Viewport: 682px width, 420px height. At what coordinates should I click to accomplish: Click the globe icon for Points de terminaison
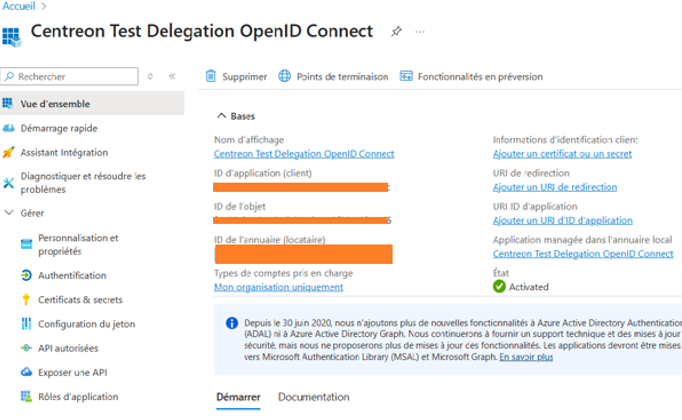click(x=284, y=76)
